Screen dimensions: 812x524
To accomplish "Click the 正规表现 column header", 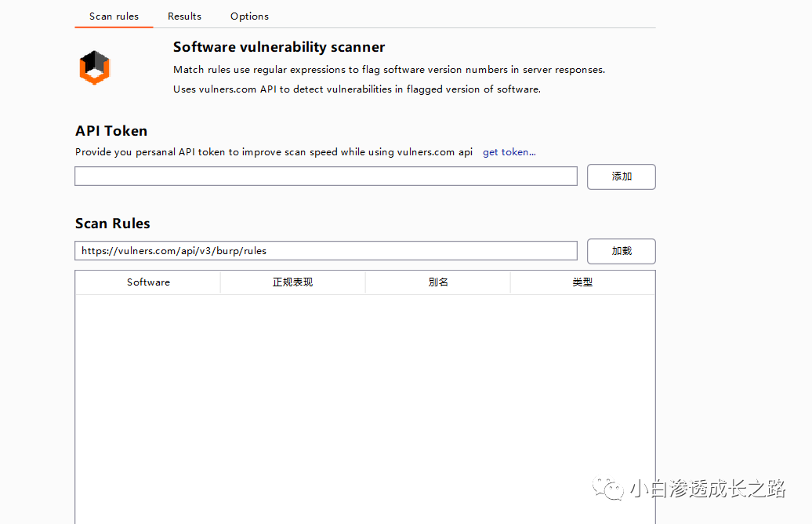I will coord(292,282).
